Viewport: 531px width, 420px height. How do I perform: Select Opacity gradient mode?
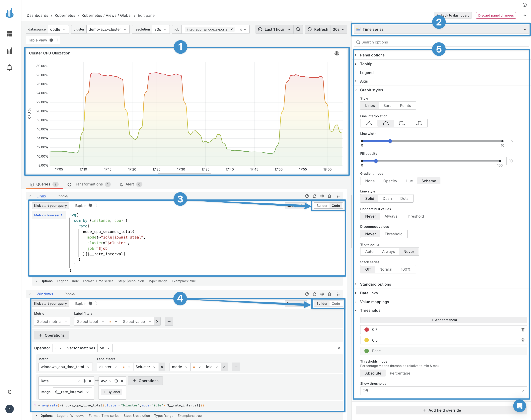point(390,181)
